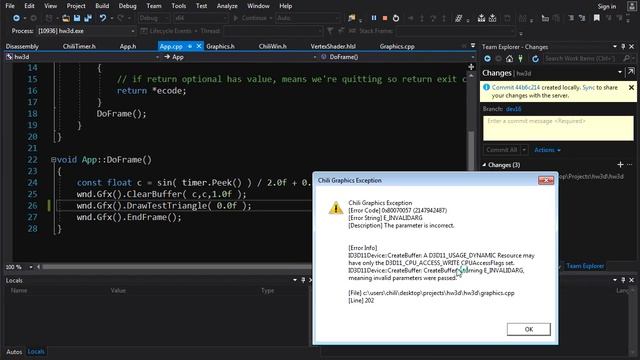Open the Debug menu
Image resolution: width=640 pixels, height=360 pixels.
coord(127,6)
